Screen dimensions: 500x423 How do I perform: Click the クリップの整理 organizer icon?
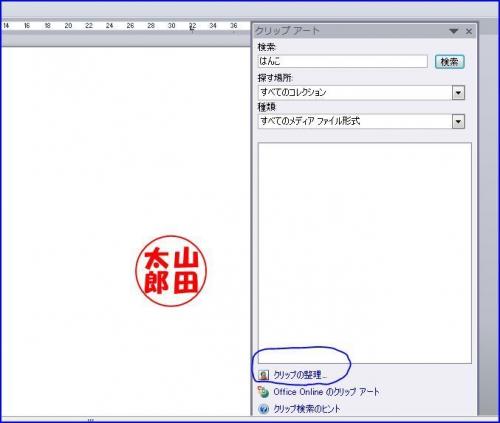click(263, 375)
